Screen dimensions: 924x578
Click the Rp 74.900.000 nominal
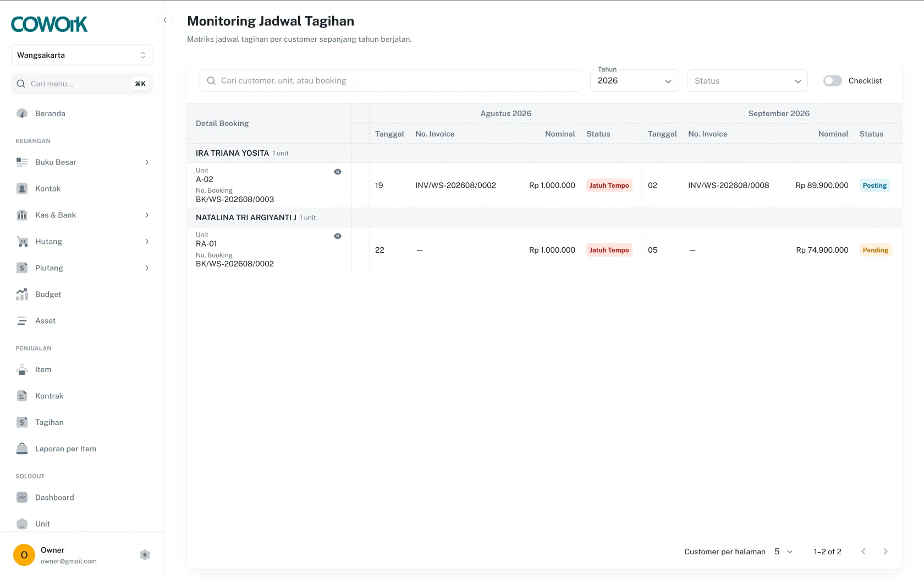click(822, 250)
